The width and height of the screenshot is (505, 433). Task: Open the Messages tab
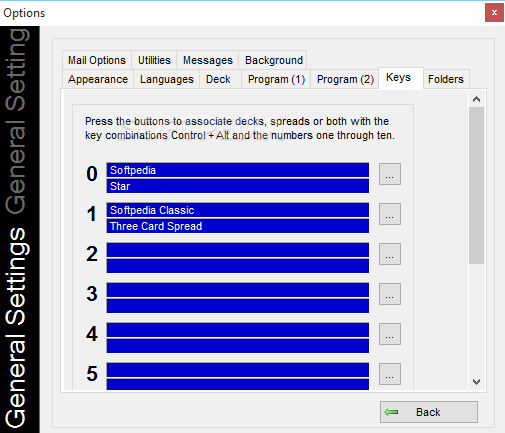208,60
